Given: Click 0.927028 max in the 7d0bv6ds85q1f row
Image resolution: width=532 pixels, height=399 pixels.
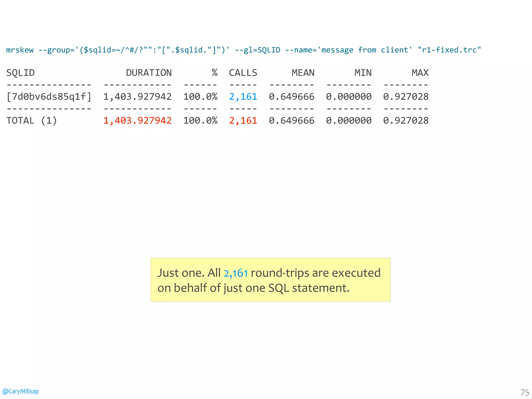Looking at the screenshot, I should [x=406, y=97].
